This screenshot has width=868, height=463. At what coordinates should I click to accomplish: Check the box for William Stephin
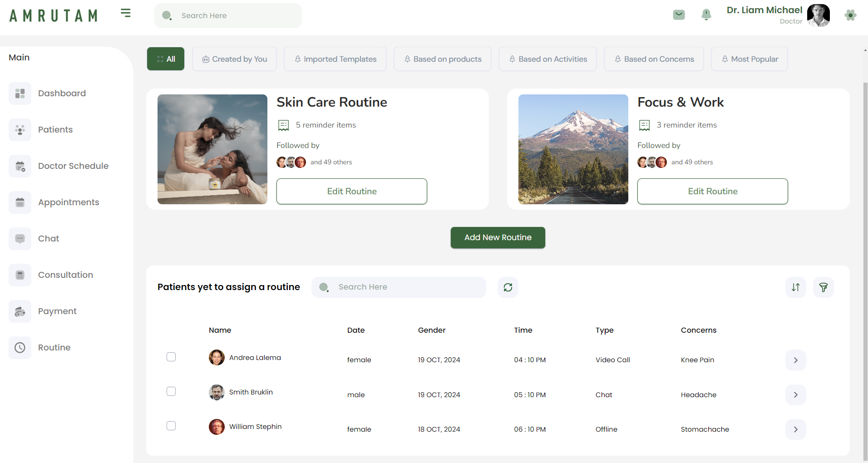pos(171,426)
